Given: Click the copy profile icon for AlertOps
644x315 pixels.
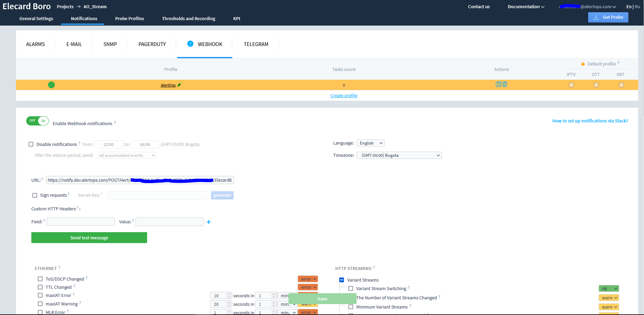Looking at the screenshot, I should pos(498,85).
